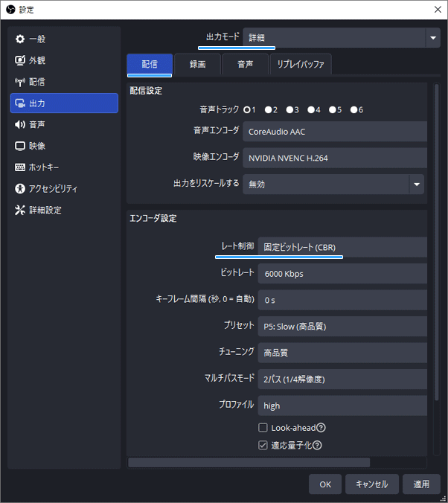Switch to the 音声 output tab
This screenshot has width=448, height=503.
(x=245, y=64)
